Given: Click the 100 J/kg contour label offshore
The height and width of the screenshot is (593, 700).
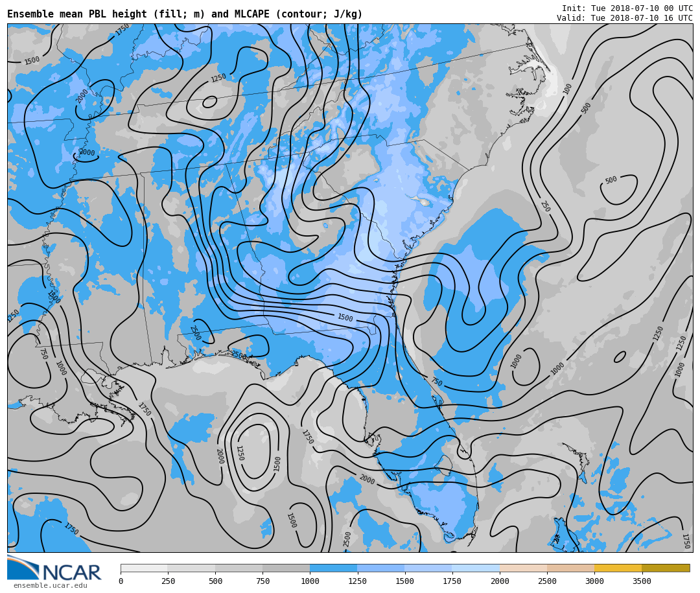Looking at the screenshot, I should click(567, 89).
